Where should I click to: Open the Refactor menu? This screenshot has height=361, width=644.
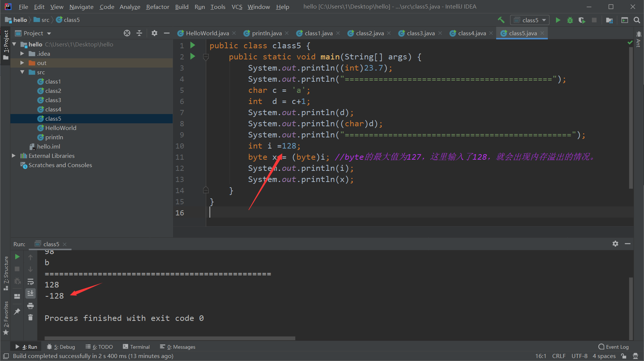(x=157, y=7)
